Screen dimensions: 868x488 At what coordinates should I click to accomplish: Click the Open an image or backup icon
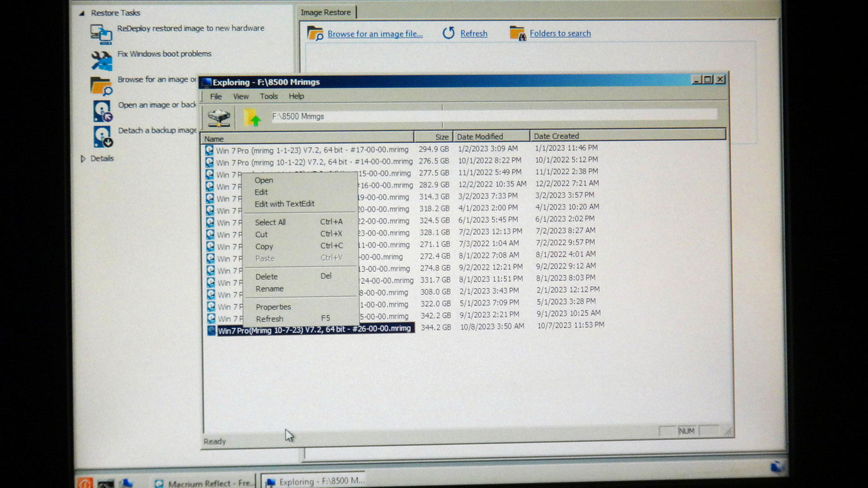click(x=102, y=110)
